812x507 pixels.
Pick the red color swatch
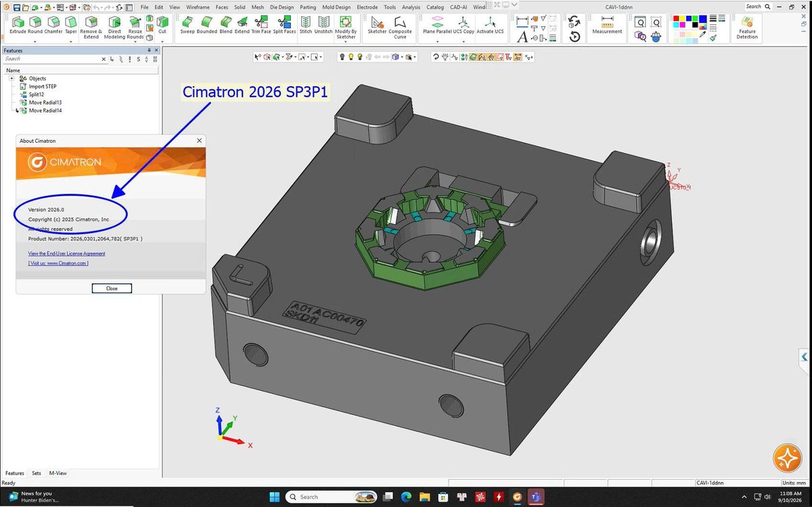click(x=676, y=19)
